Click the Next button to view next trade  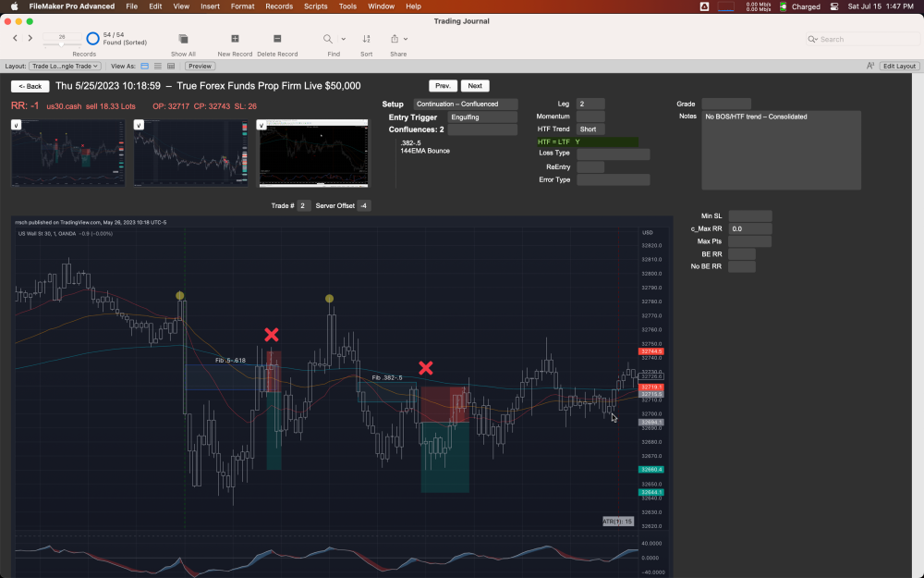click(475, 85)
